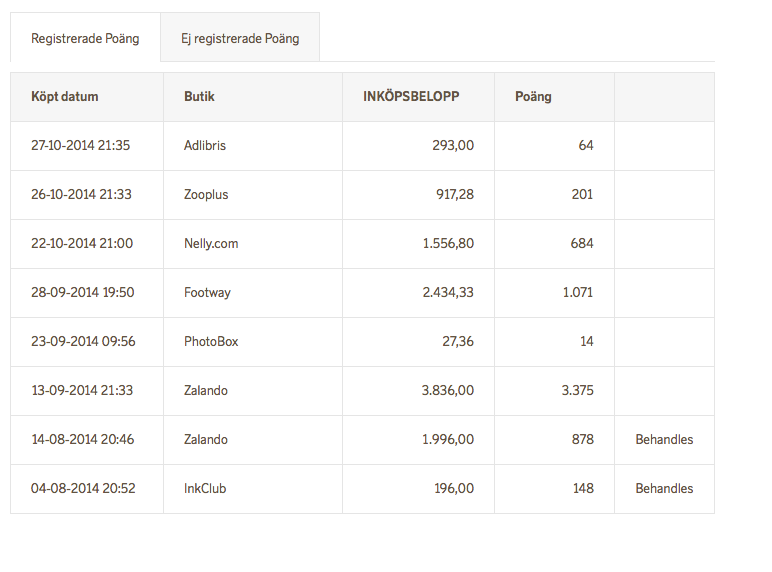This screenshot has height=572, width=772.
Task: Click the Poäng column header
Action: (x=533, y=97)
